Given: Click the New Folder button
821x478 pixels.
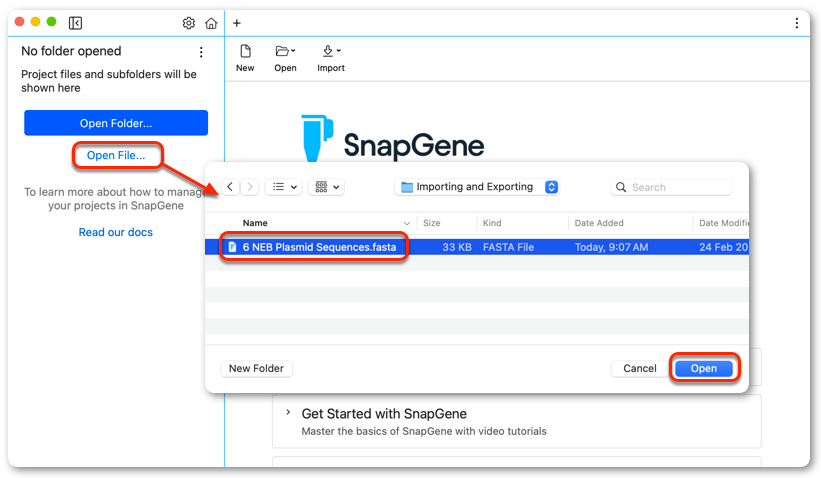Looking at the screenshot, I should (x=256, y=369).
